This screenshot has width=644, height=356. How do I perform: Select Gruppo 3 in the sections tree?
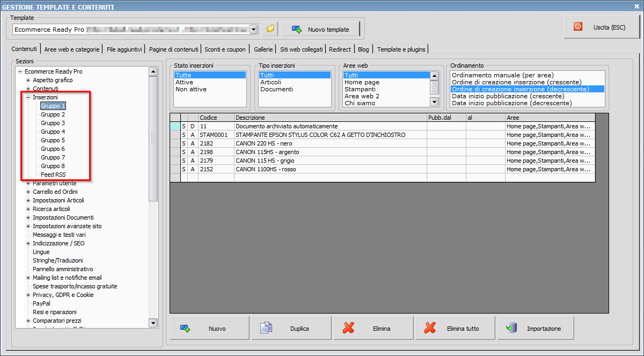(53, 123)
